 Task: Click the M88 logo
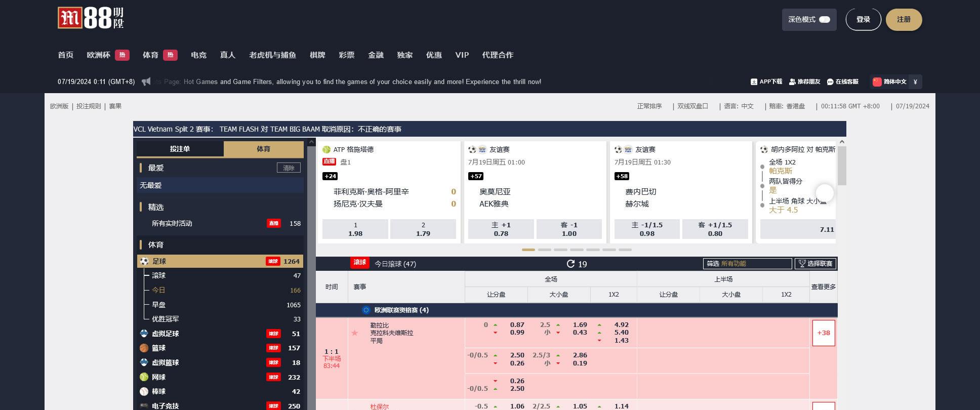tap(91, 18)
